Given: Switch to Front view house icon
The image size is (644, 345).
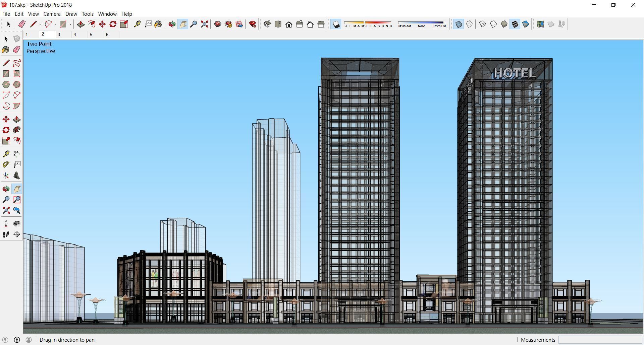Looking at the screenshot, I should click(289, 24).
